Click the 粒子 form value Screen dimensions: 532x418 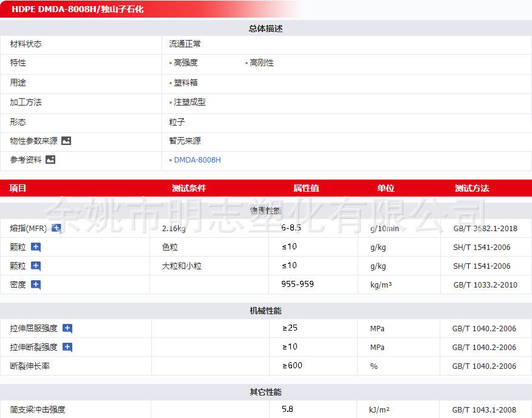click(177, 122)
